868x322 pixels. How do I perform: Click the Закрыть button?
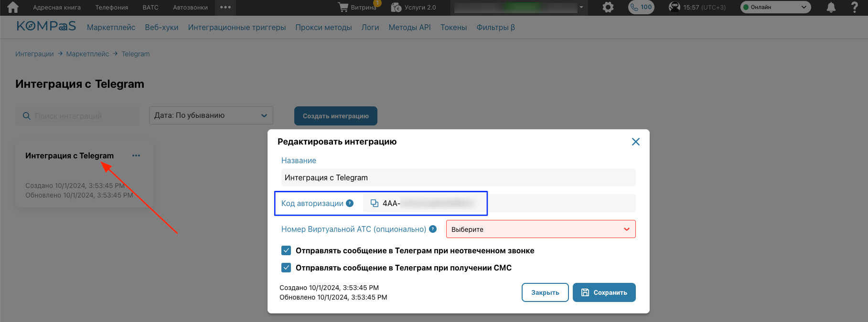(545, 292)
